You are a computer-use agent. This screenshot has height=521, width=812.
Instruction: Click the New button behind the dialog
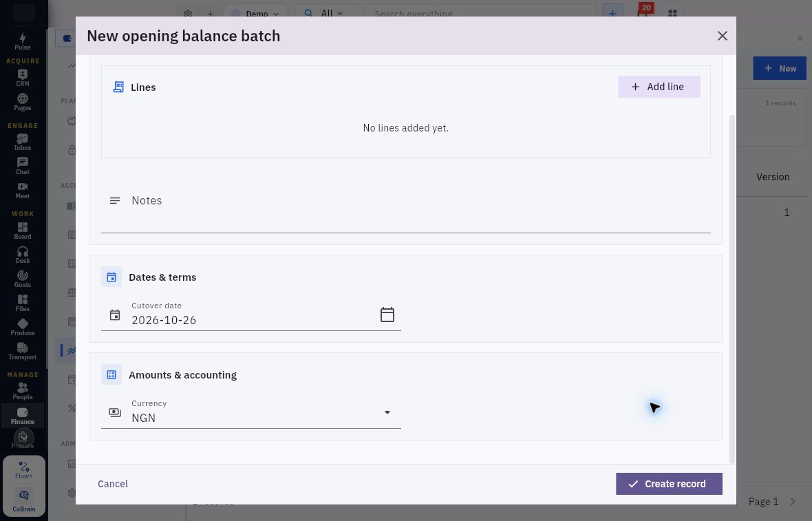tap(780, 68)
